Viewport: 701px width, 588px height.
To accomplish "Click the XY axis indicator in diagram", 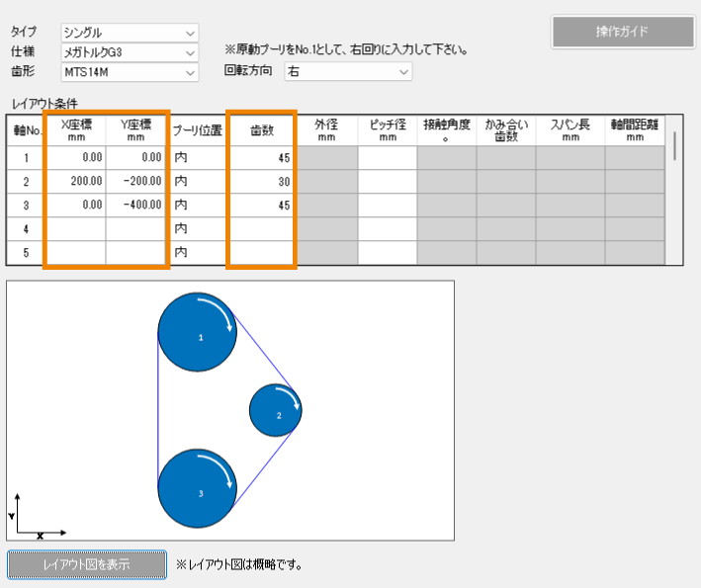I will pos(38,516).
